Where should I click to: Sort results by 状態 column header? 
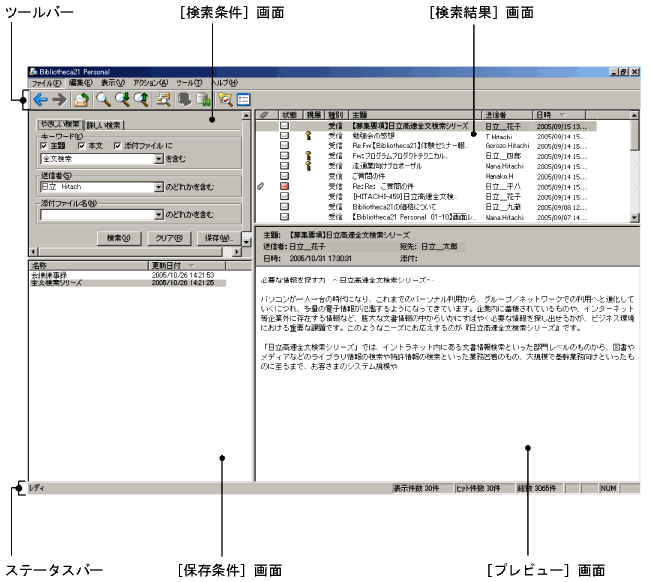click(x=290, y=115)
